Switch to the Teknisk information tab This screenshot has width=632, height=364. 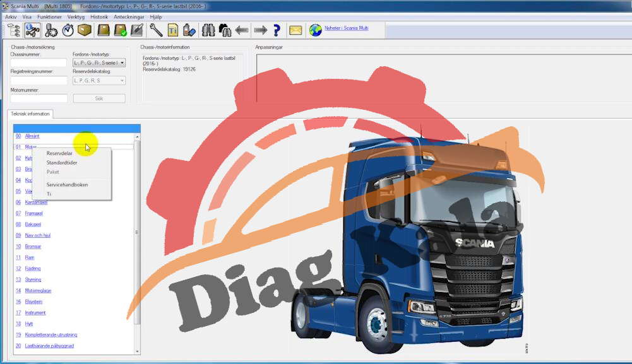(30, 114)
